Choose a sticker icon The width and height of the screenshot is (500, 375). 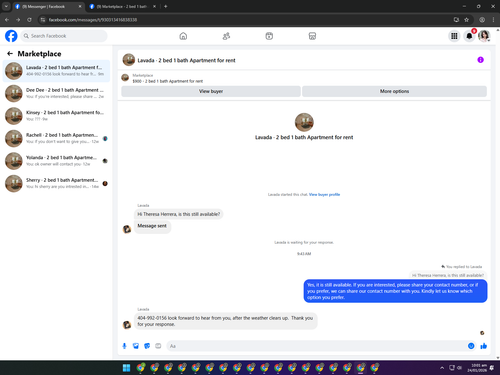(x=147, y=346)
